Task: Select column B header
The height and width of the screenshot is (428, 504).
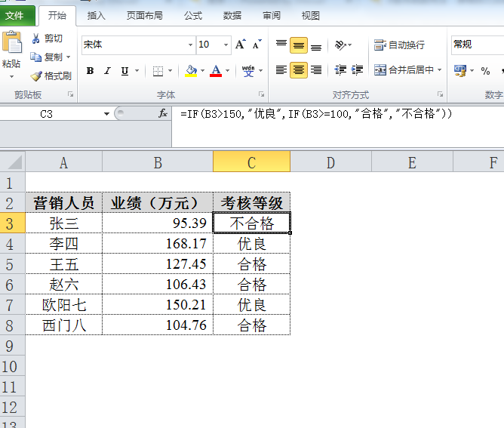Action: (x=158, y=162)
